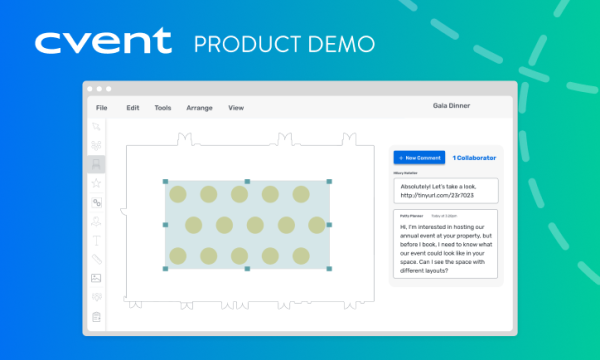Open the Arrange menu
600x360 pixels.
[199, 108]
